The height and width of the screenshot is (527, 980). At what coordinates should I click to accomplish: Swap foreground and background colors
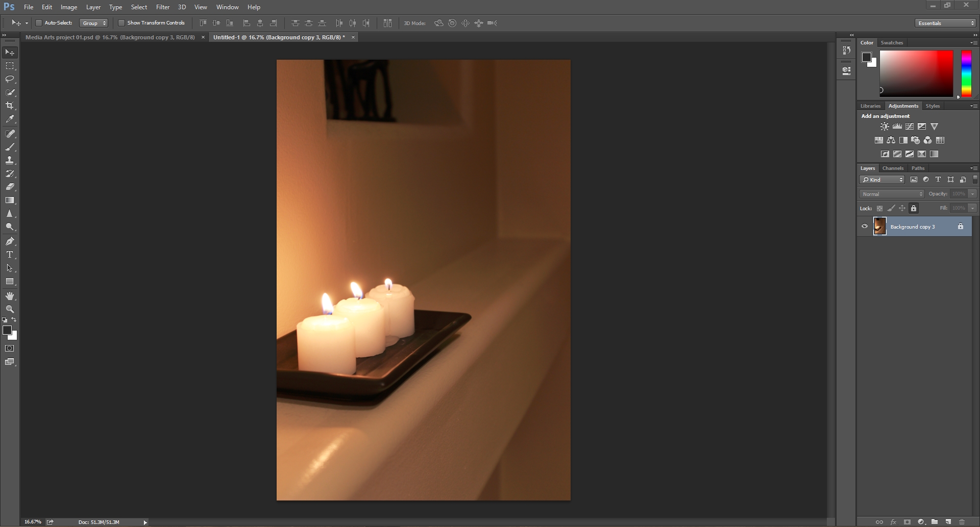point(14,320)
